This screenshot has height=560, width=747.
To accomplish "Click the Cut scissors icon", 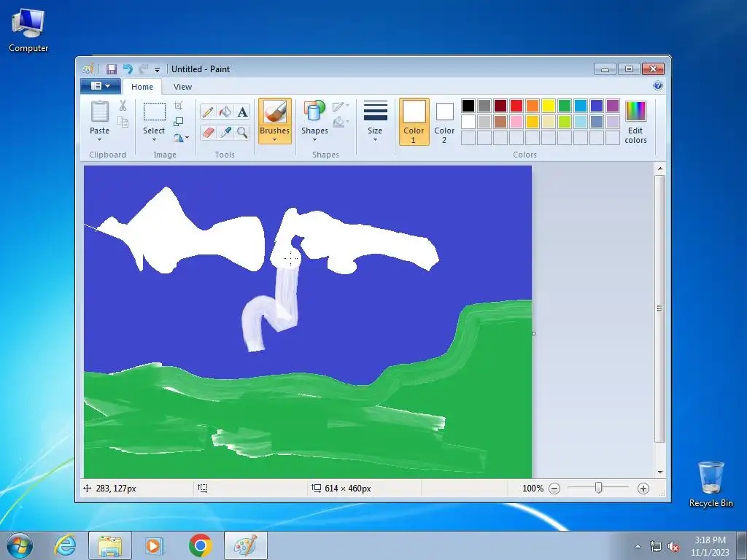I will pyautogui.click(x=123, y=106).
